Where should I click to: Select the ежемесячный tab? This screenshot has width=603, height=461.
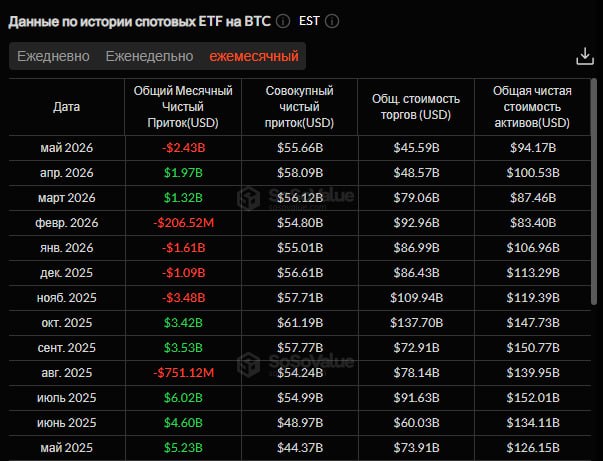point(254,56)
